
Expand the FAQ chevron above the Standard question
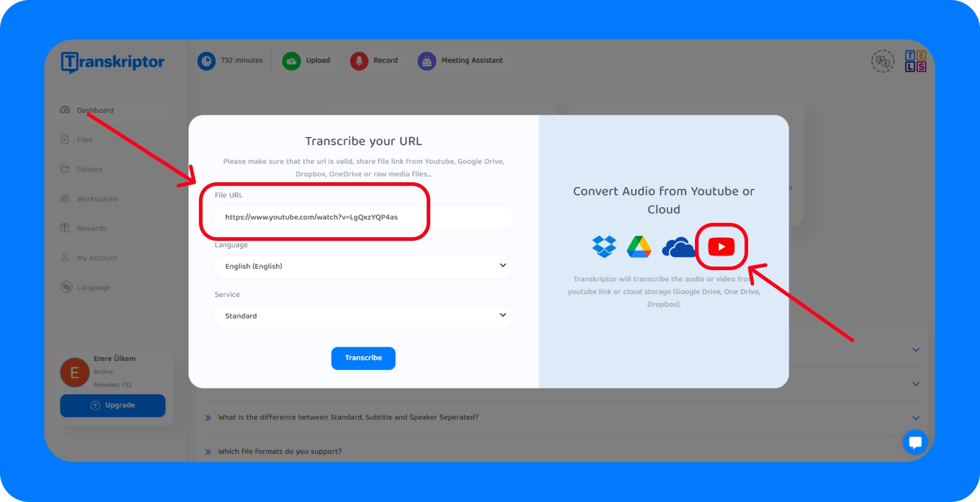point(916,384)
